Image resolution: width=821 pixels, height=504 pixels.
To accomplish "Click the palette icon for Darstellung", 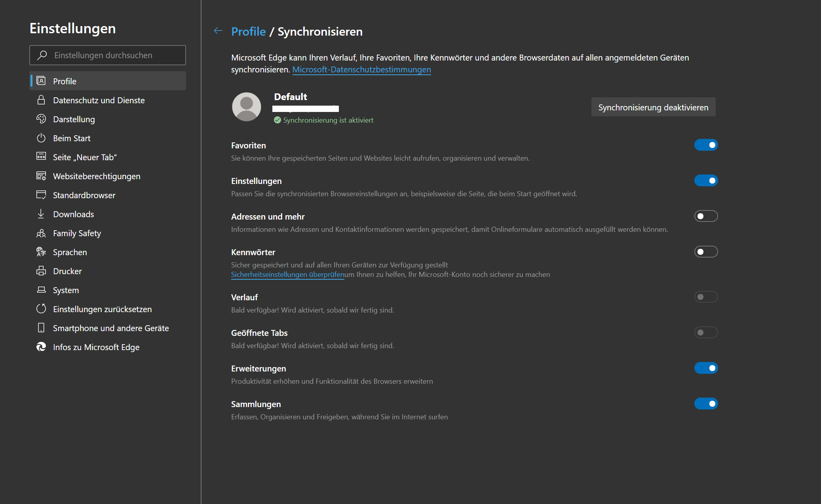I will click(x=41, y=119).
